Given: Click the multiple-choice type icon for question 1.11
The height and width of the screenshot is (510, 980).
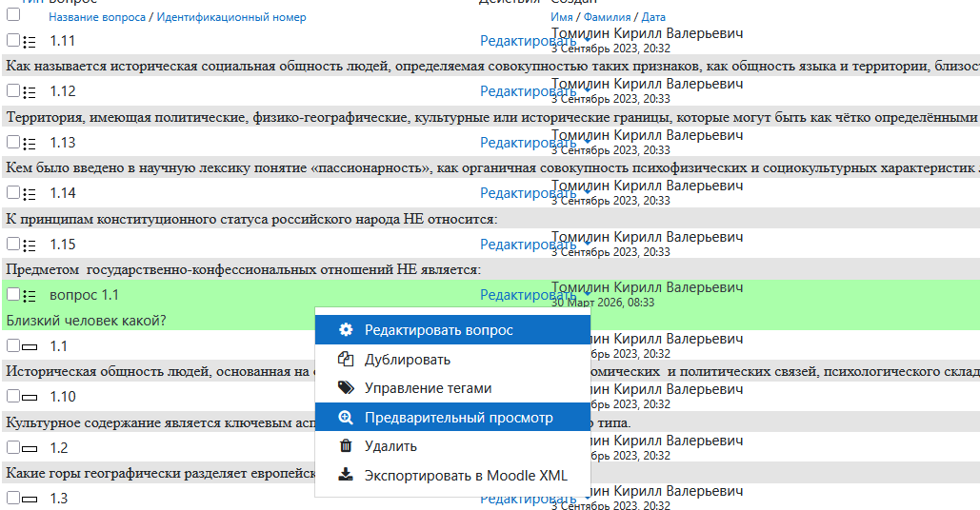Looking at the screenshot, I should (30, 42).
